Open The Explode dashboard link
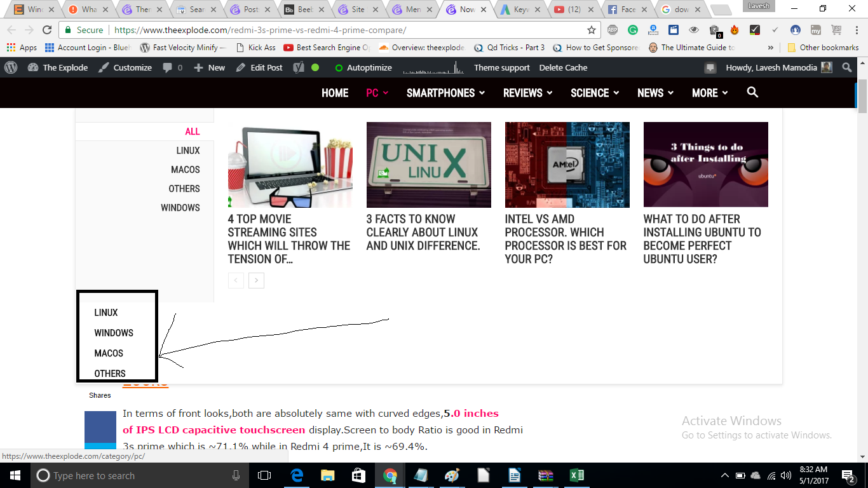The image size is (868, 488). click(57, 67)
